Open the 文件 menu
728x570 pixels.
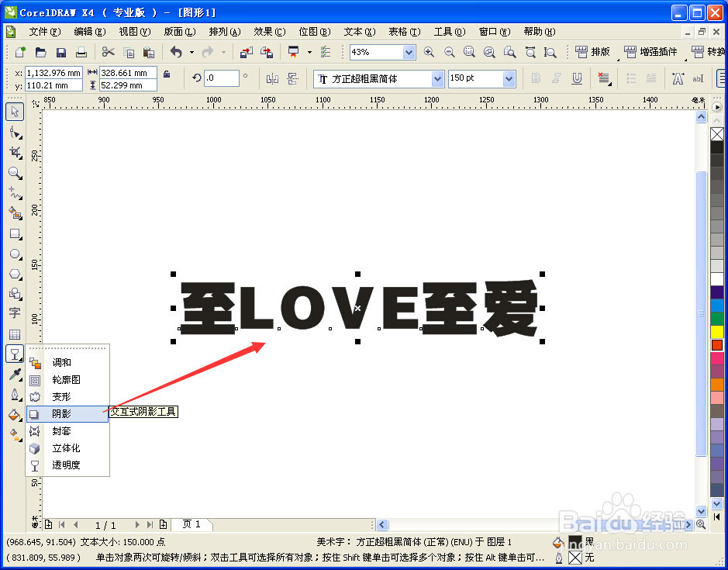[x=43, y=32]
